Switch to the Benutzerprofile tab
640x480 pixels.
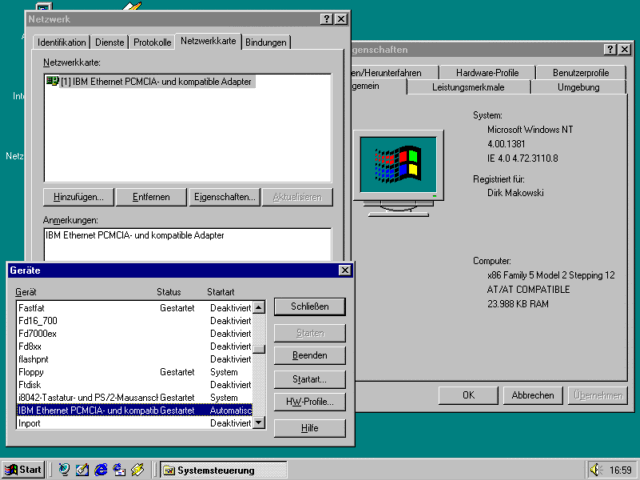click(x=580, y=73)
